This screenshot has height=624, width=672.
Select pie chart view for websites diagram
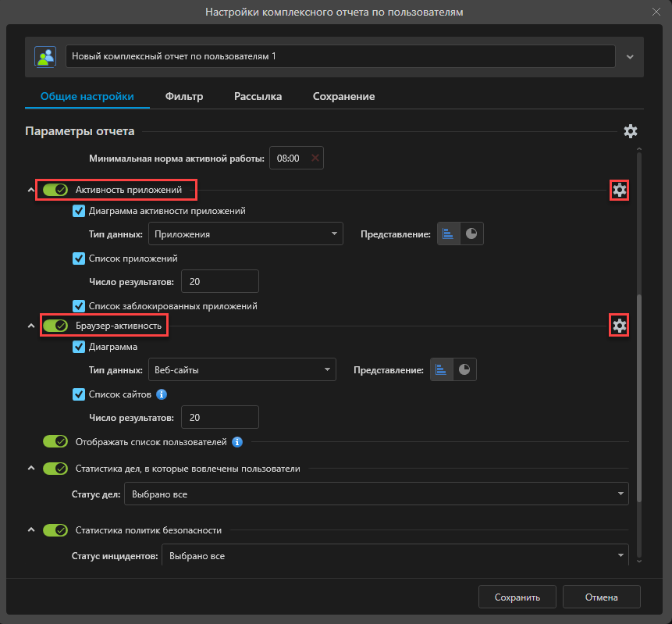464,369
